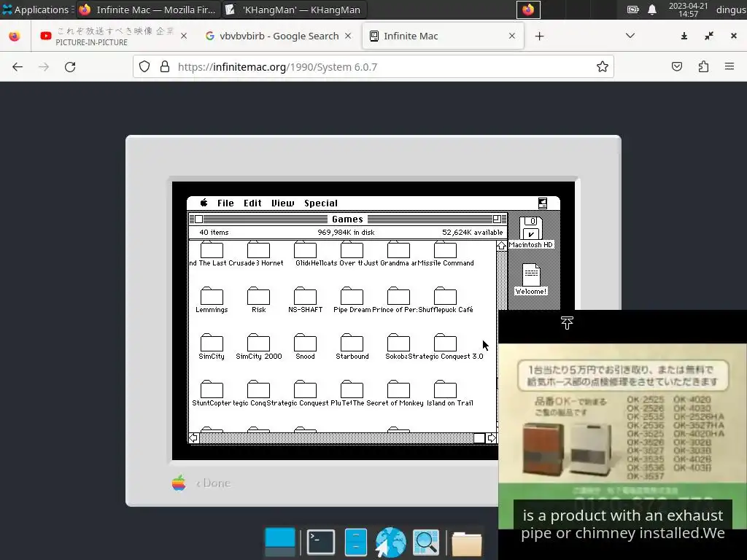Open a new browser tab
The height and width of the screenshot is (560, 747).
(539, 36)
